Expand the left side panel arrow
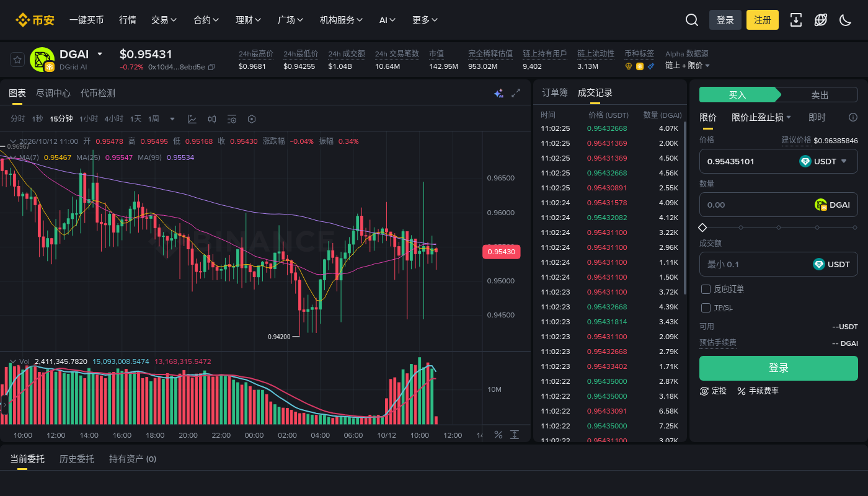The height and width of the screenshot is (496, 868). (x=4, y=405)
